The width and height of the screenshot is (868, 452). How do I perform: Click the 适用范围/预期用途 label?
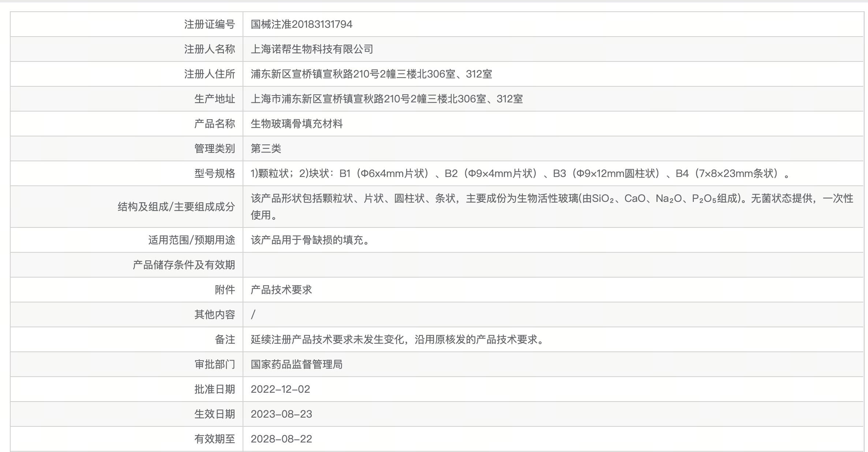(x=191, y=240)
